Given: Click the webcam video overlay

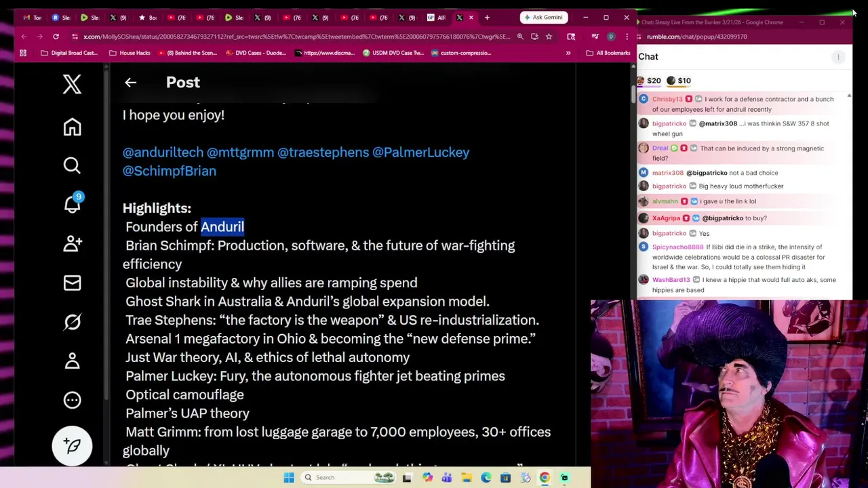Looking at the screenshot, I should (x=729, y=393).
